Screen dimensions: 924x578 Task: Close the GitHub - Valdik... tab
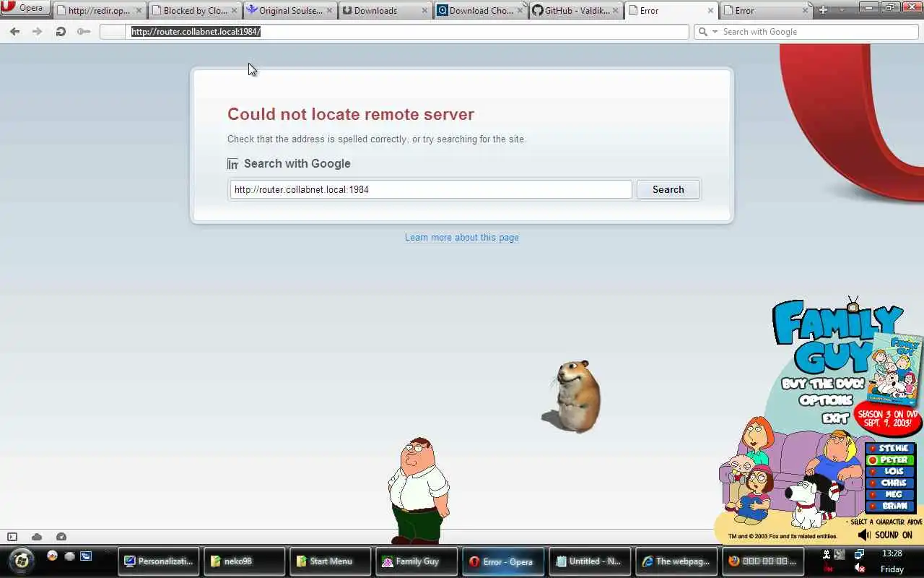pos(615,11)
